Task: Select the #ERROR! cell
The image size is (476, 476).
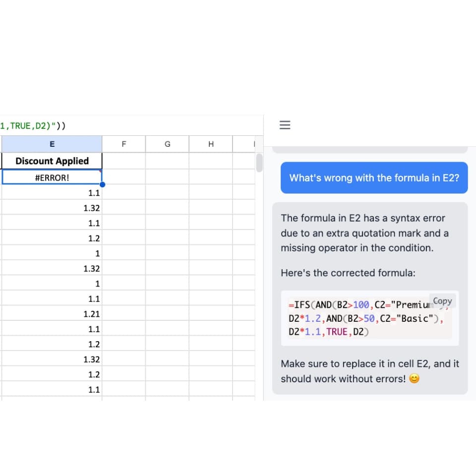Action: [x=52, y=178]
